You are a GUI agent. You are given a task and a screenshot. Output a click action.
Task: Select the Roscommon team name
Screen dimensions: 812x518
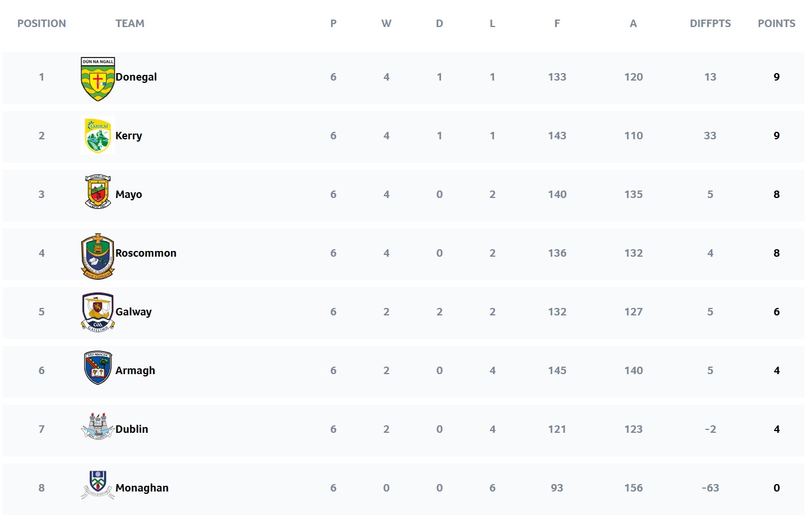click(x=146, y=253)
